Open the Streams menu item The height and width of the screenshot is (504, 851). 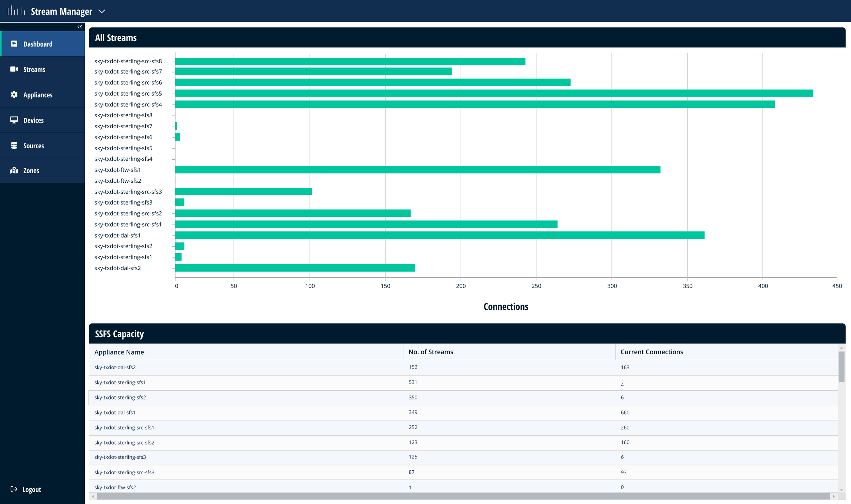34,69
